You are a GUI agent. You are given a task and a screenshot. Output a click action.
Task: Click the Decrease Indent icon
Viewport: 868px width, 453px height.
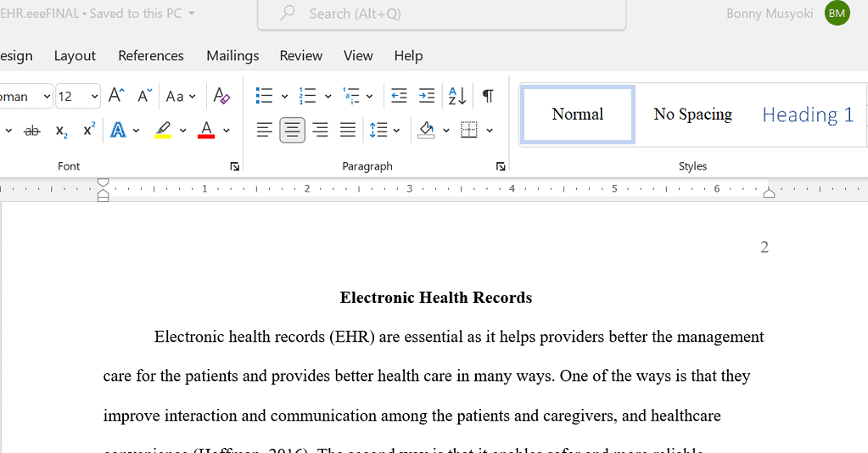[x=399, y=96]
